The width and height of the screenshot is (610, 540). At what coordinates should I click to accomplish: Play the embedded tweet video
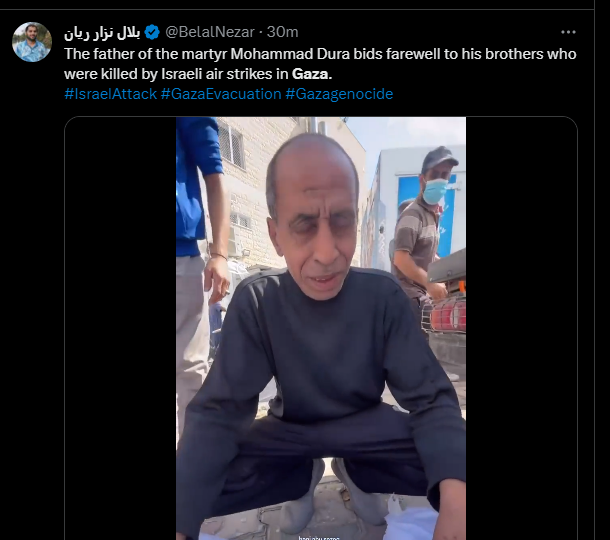[321, 328]
